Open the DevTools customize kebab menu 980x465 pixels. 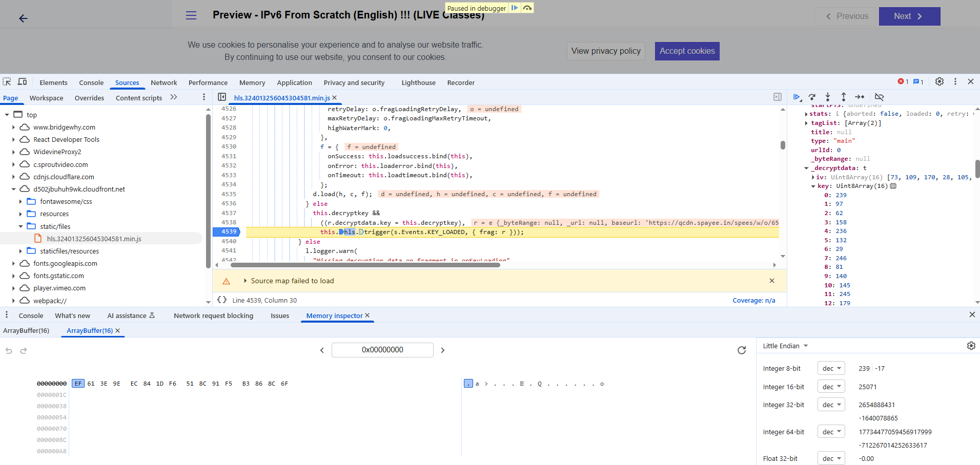pos(955,81)
